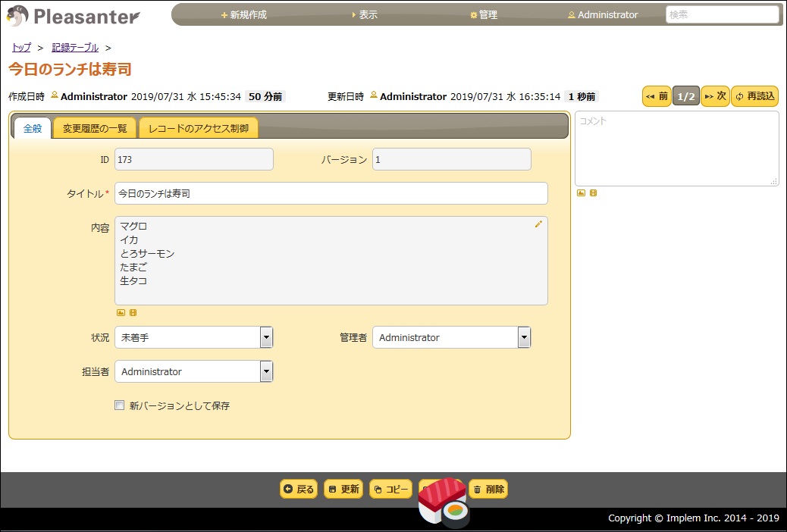787x532 pixels.
Task: Click the Pleasanter logo icon
Action: pyautogui.click(x=17, y=16)
